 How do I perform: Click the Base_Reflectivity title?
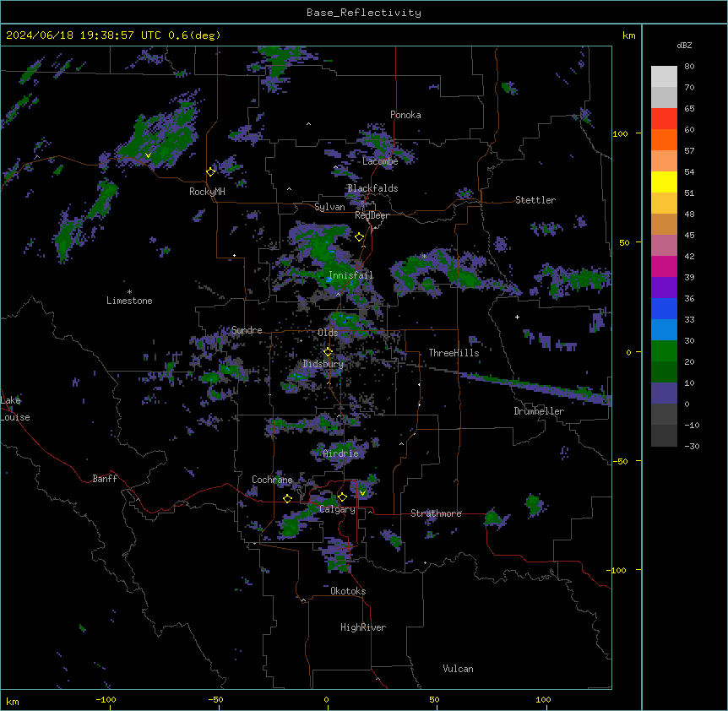coord(364,13)
